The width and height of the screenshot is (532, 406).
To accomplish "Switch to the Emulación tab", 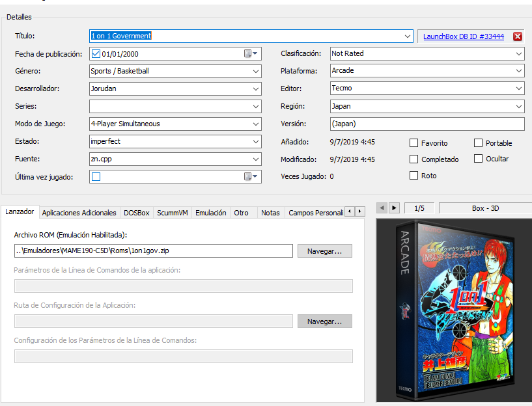I will click(211, 213).
